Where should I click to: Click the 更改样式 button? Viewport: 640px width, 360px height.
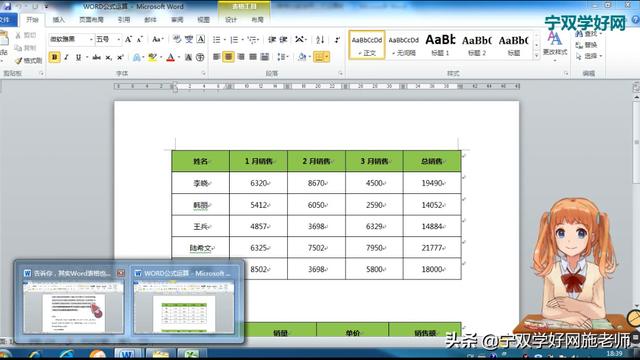tap(555, 45)
